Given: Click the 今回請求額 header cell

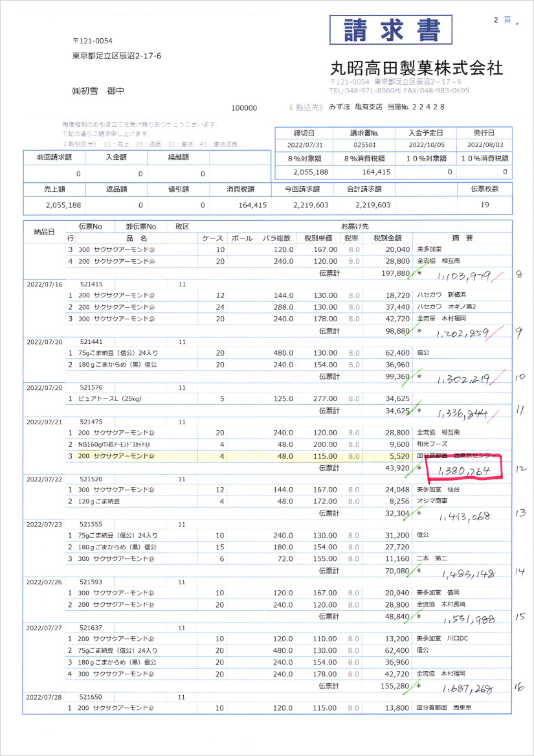Looking at the screenshot, I should pos(302,189).
